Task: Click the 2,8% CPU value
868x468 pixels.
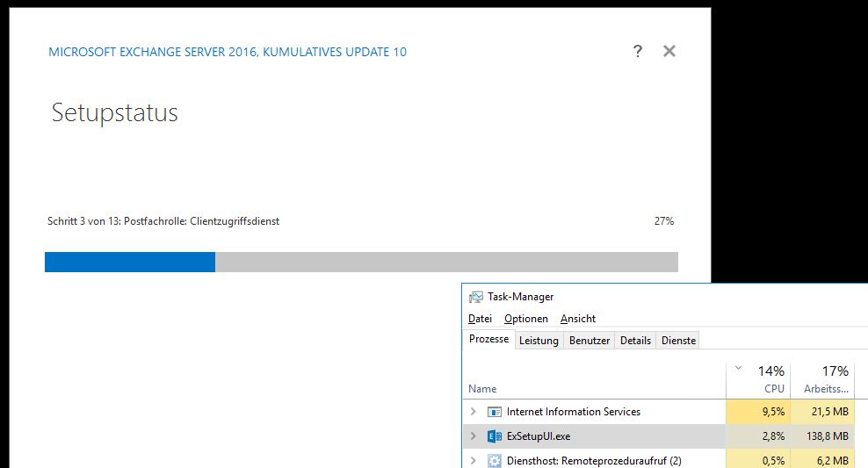Action: 773,436
